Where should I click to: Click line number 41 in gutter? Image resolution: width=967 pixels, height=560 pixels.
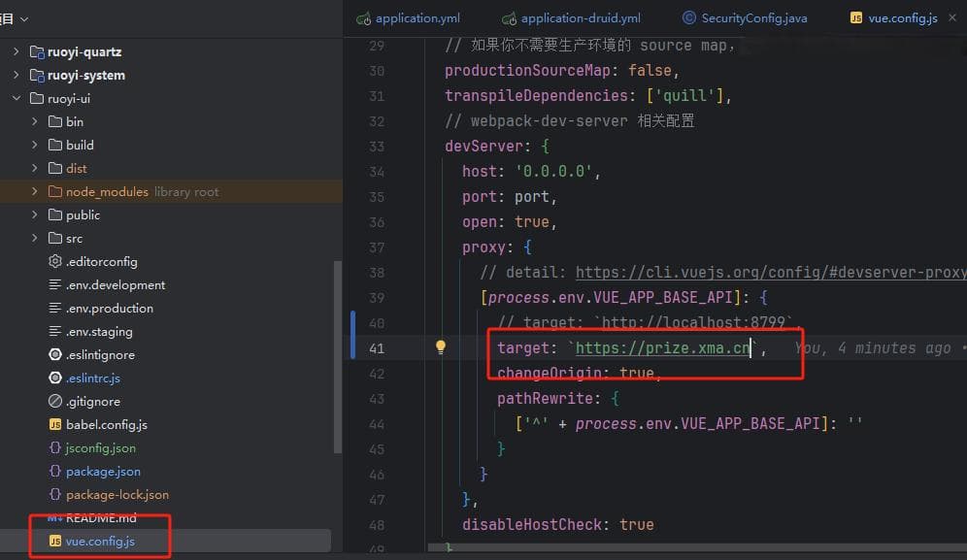pyautogui.click(x=376, y=348)
